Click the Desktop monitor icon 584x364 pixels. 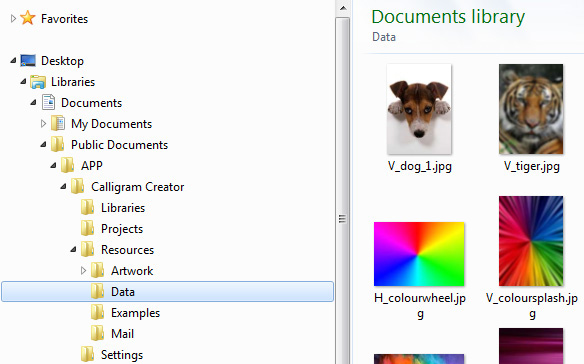click(28, 60)
